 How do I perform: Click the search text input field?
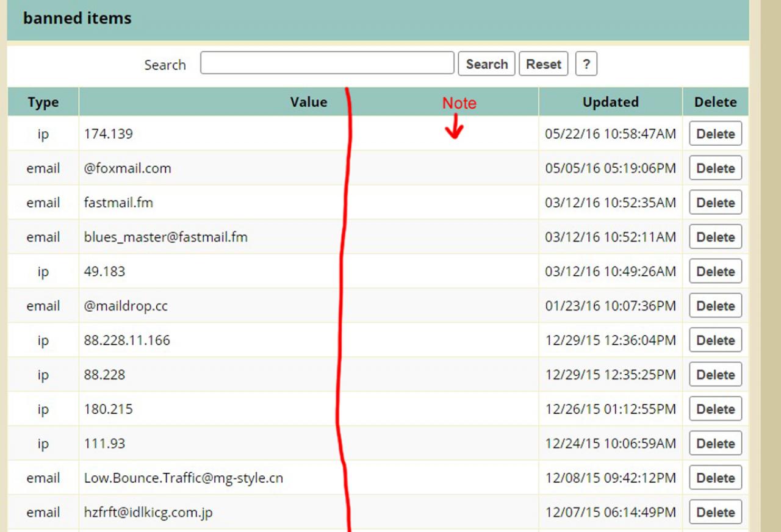point(327,63)
